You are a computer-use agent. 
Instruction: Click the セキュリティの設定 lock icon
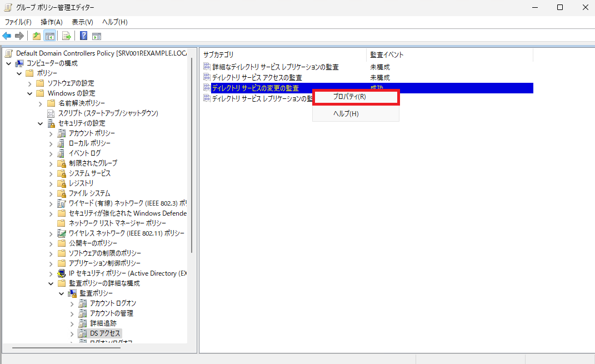coord(51,123)
